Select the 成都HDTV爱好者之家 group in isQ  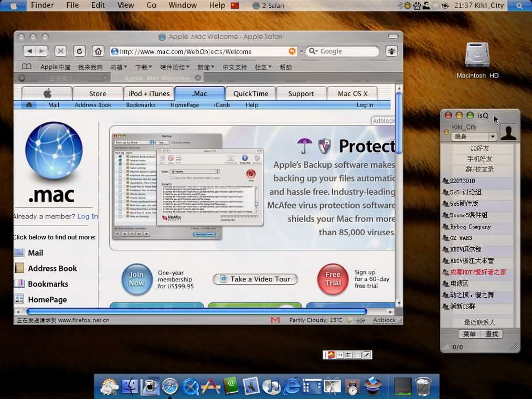tap(478, 272)
